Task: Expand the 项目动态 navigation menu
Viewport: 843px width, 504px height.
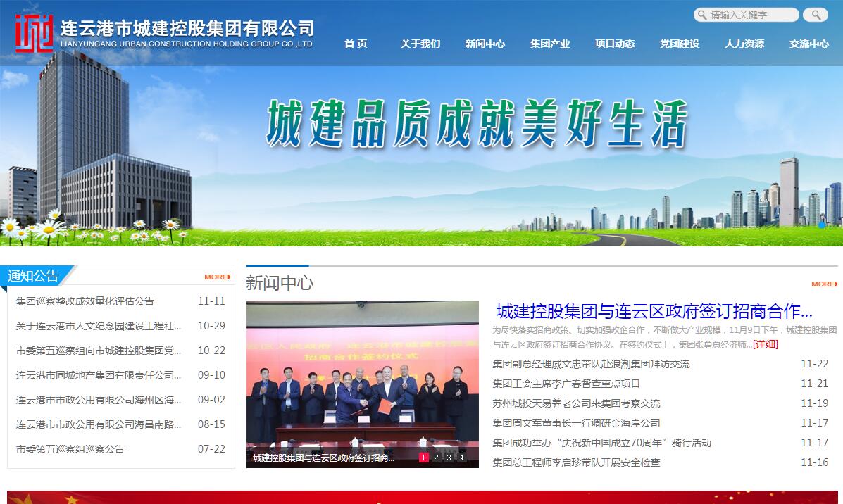Action: (x=615, y=44)
